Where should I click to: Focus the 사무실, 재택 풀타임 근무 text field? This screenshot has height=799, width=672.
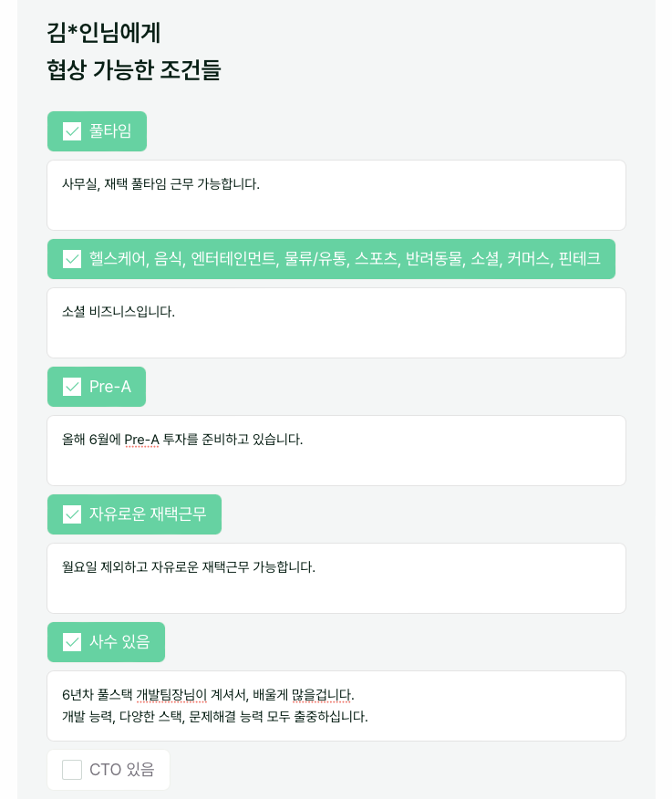(x=336, y=195)
